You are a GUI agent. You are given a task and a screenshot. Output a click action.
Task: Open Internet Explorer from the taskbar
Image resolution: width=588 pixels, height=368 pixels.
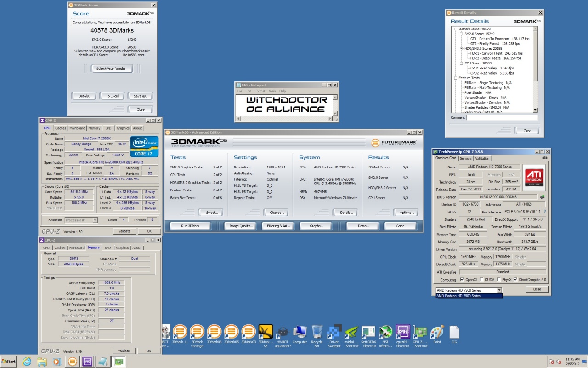(x=27, y=362)
